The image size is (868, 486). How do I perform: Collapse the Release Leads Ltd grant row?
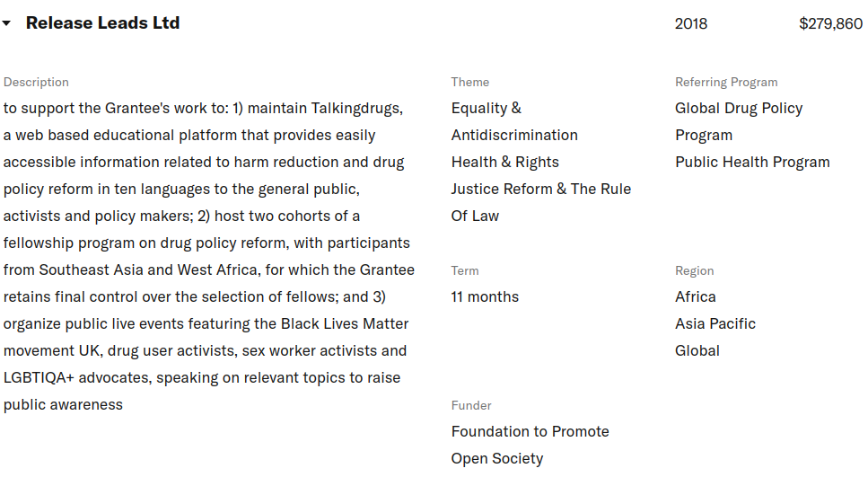click(x=7, y=24)
